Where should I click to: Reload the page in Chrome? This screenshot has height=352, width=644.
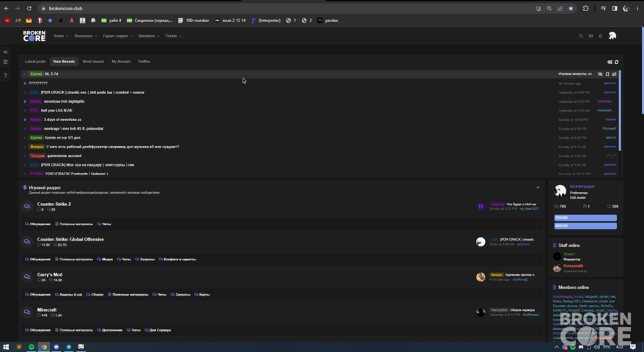[29, 8]
